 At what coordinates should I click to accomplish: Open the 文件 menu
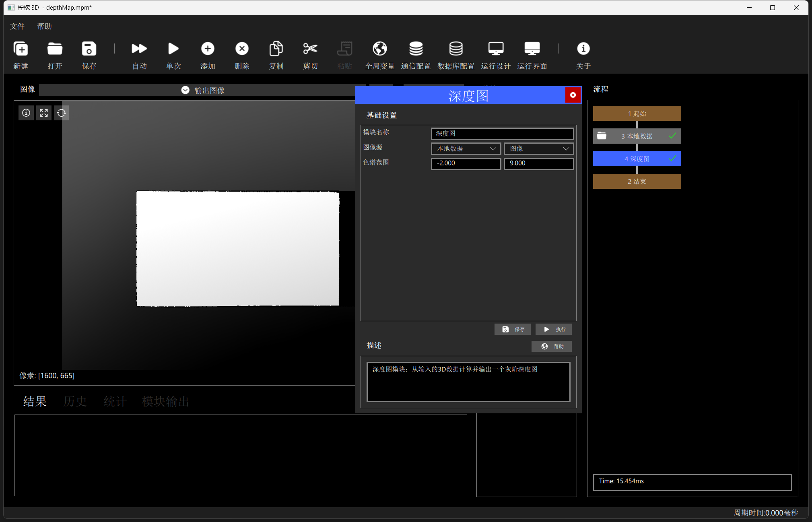(17, 26)
